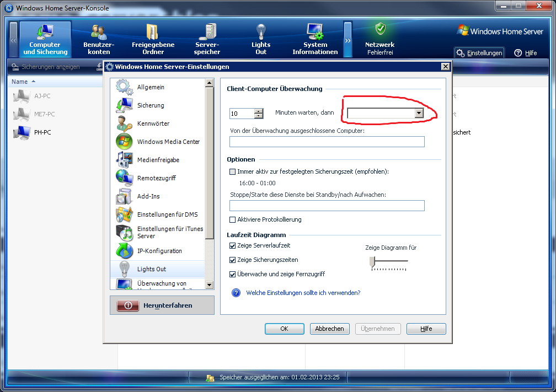Click the Hilfe question icon in top bar
556x392 pixels.
point(518,53)
